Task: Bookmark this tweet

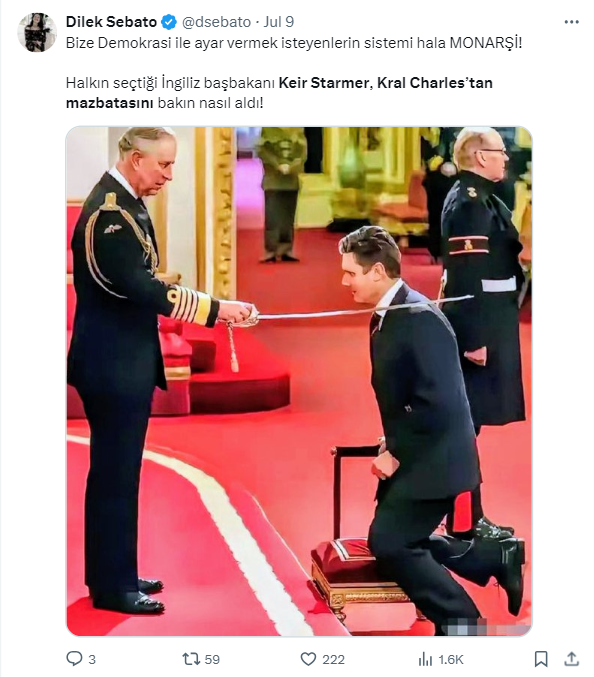Action: (x=541, y=659)
